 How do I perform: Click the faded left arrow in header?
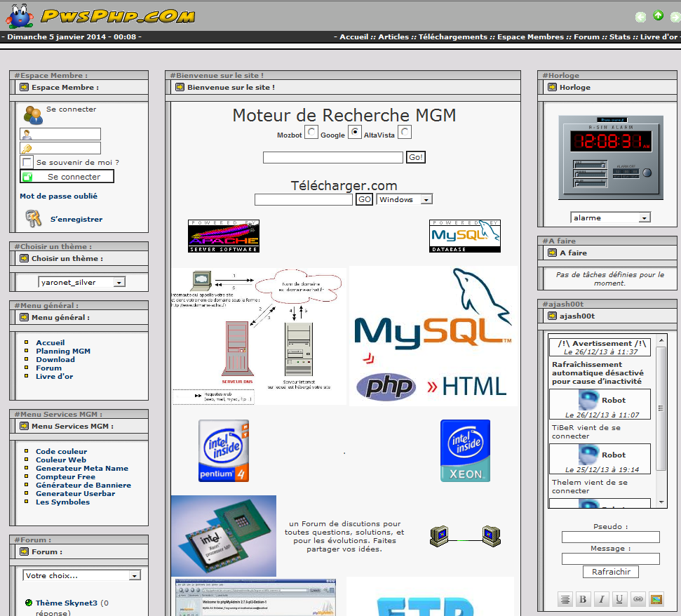click(x=640, y=17)
